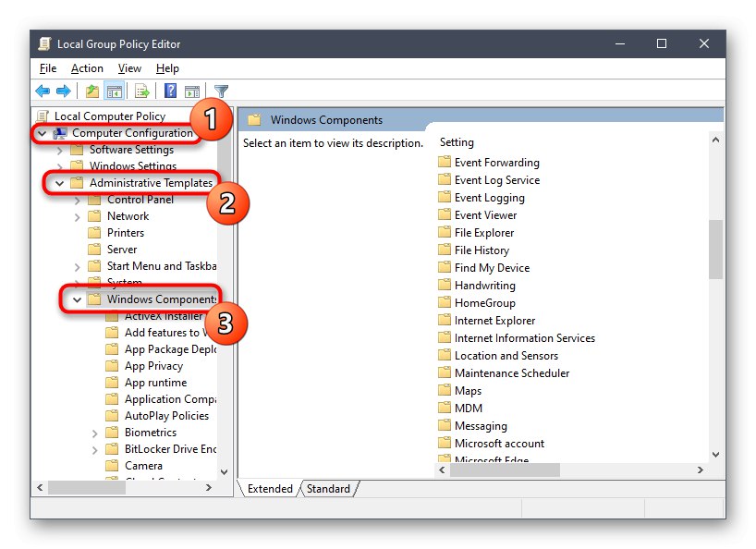Click the Printers folder icon in tree
Screen dimensions: 756x549
click(x=94, y=233)
